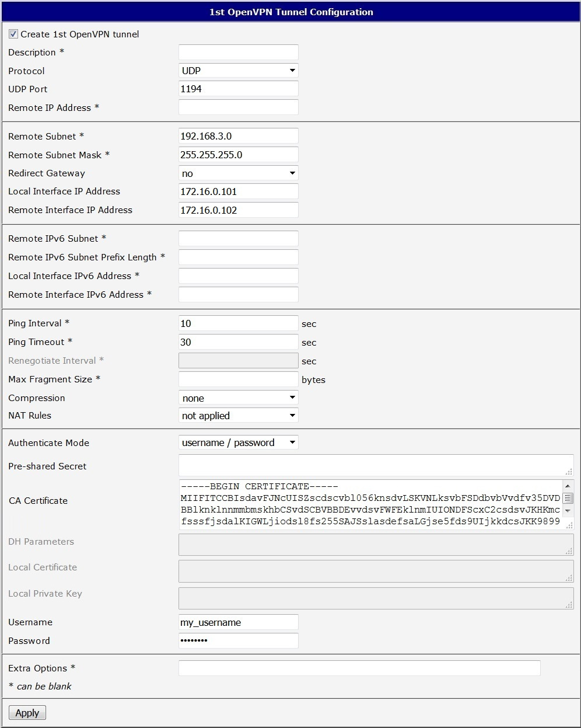Click the 'Authenticate Mode' label
Screen dimensions: 581x728
[49, 443]
